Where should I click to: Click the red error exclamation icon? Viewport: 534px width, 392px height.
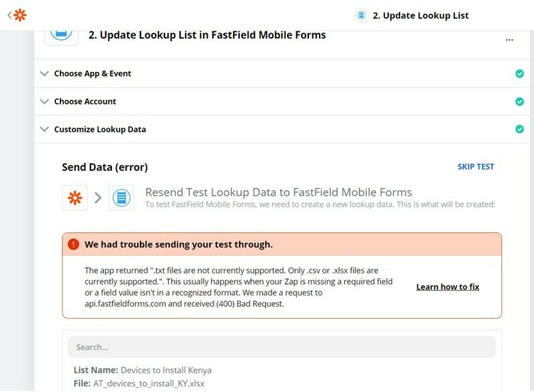[x=73, y=244]
